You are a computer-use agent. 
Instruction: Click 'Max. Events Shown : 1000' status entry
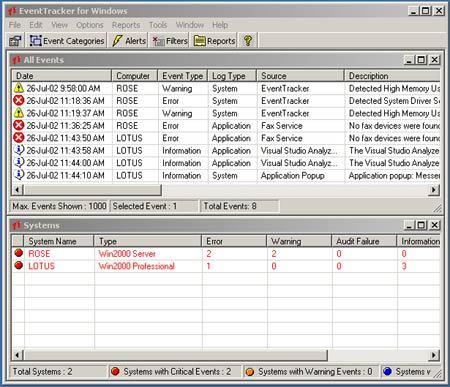(x=59, y=206)
